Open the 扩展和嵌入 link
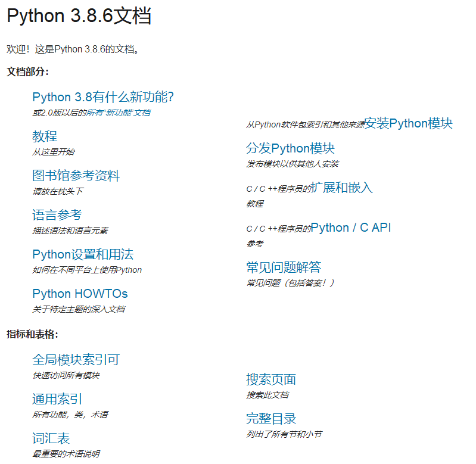The width and height of the screenshot is (476, 464). (x=341, y=188)
